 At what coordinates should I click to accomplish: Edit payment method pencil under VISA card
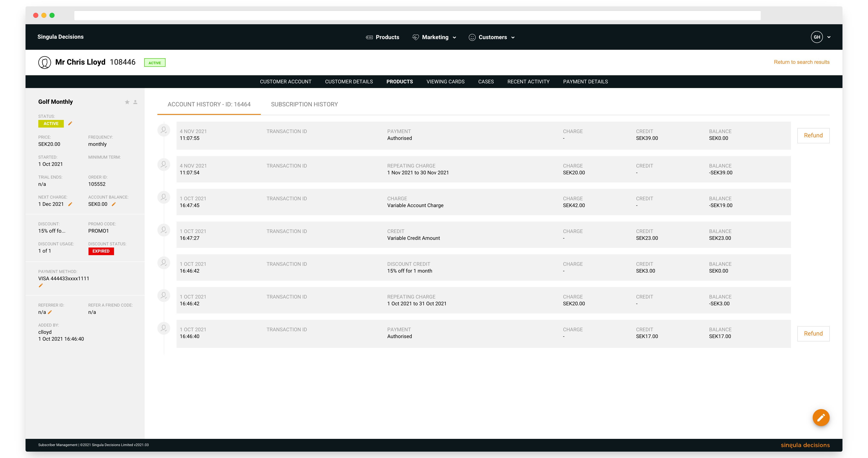(41, 286)
